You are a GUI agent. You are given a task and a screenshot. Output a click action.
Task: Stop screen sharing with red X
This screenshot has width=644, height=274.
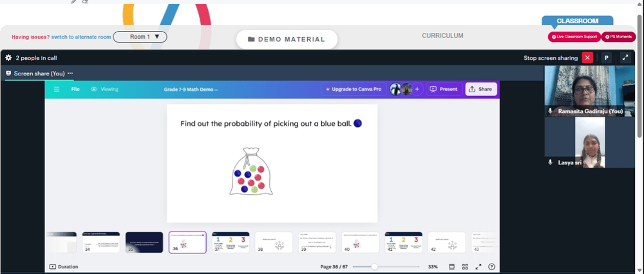click(x=587, y=58)
